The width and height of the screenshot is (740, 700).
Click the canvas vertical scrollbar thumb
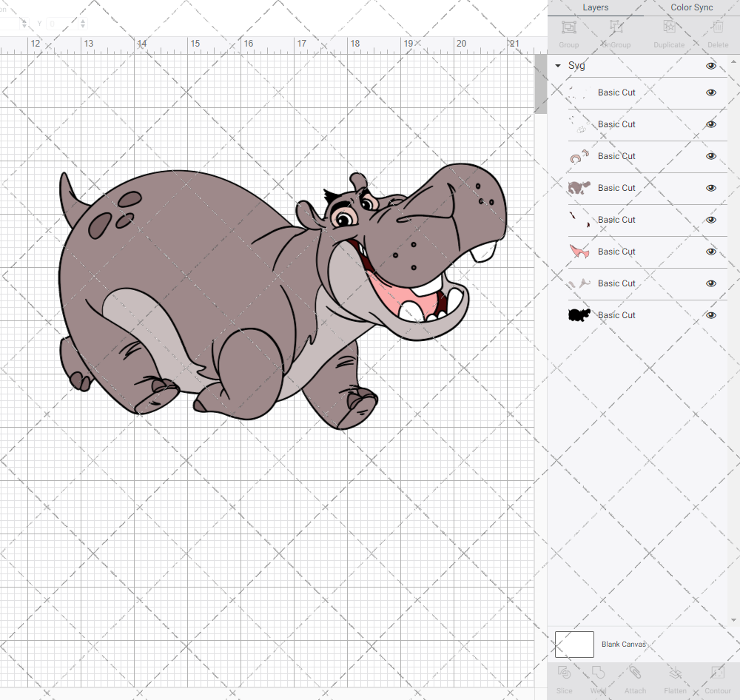(540, 84)
